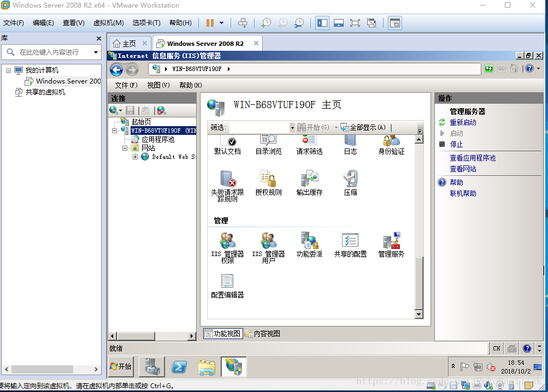This screenshot has width=548, height=392.
Task: Open the 请求筛选 feature icon
Action: click(309, 145)
